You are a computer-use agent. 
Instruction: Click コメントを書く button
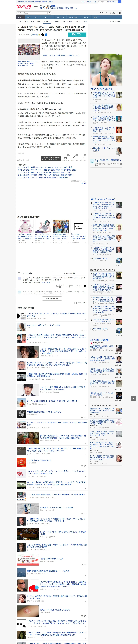click(69, 273)
